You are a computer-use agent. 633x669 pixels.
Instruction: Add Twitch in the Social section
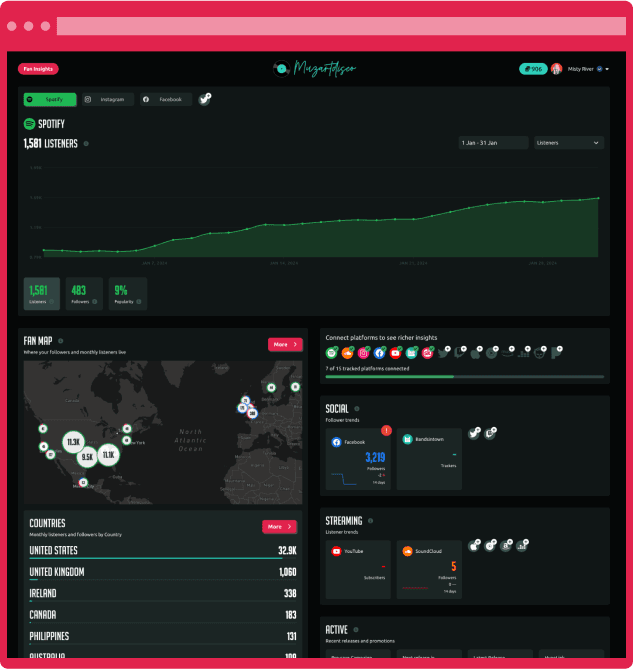point(491,433)
